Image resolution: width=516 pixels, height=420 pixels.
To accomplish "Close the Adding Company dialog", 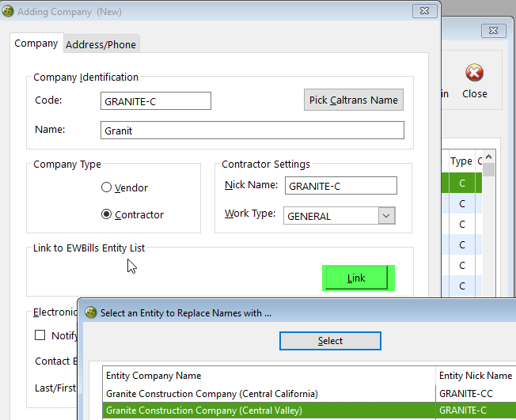I will pos(424,11).
